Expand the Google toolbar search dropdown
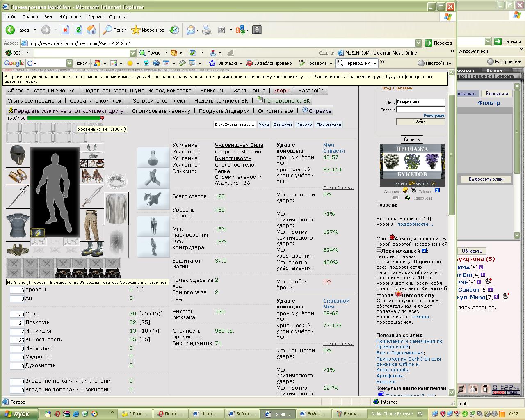The width and height of the screenshot is (525, 420). 69,63
